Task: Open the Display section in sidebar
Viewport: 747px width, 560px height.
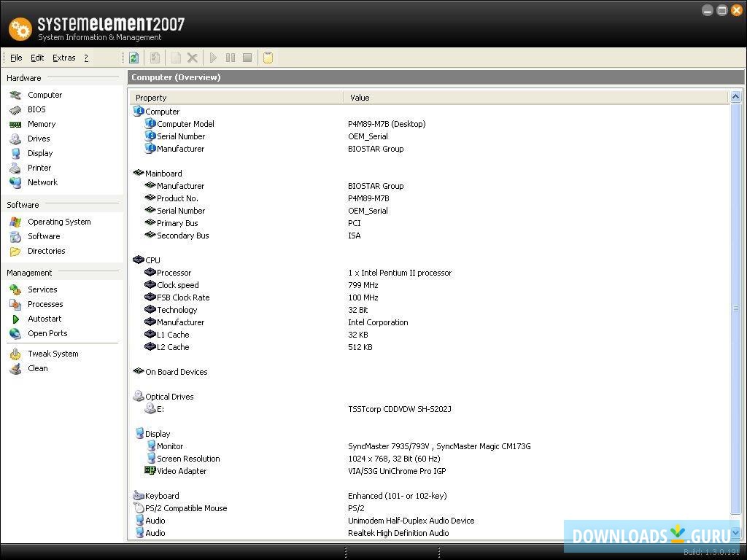Action: (40, 153)
